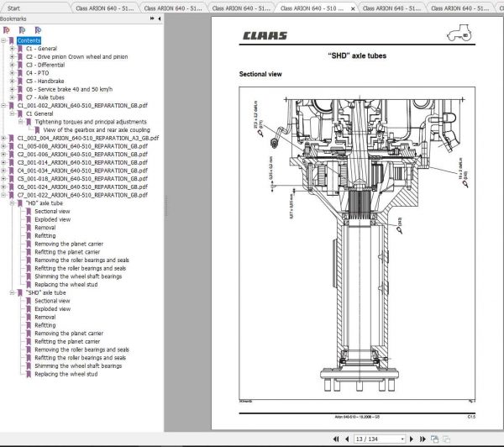This screenshot has height=447, width=504.
Task: Open bookmark C5_001-018_ARION_640-510_REPARATION_GB.pdf
Action: [x=82, y=179]
